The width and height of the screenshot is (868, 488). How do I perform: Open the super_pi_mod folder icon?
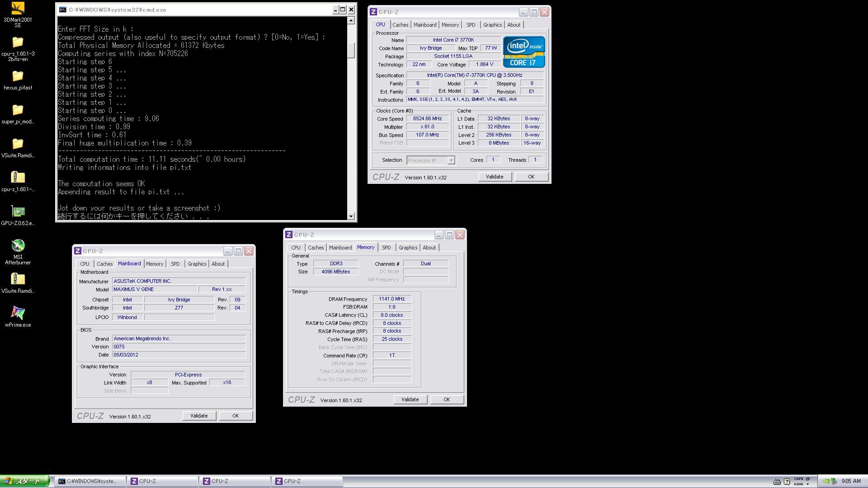18,114
